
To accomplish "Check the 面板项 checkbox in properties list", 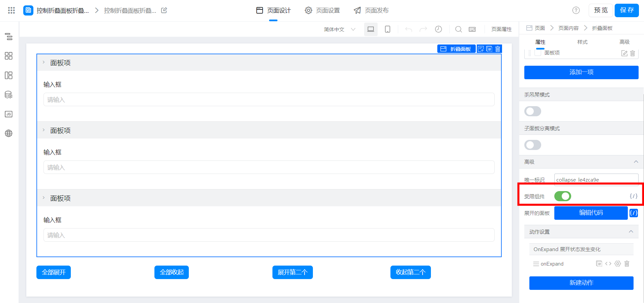I will coord(538,53).
